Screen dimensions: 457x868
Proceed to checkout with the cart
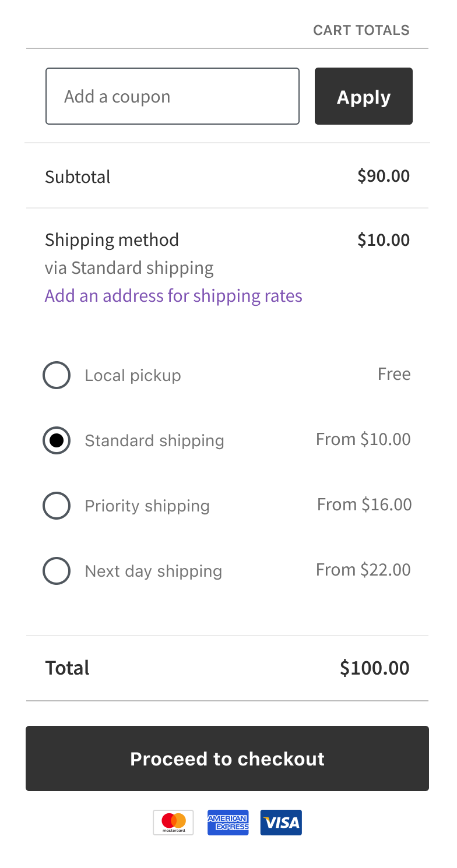227,758
